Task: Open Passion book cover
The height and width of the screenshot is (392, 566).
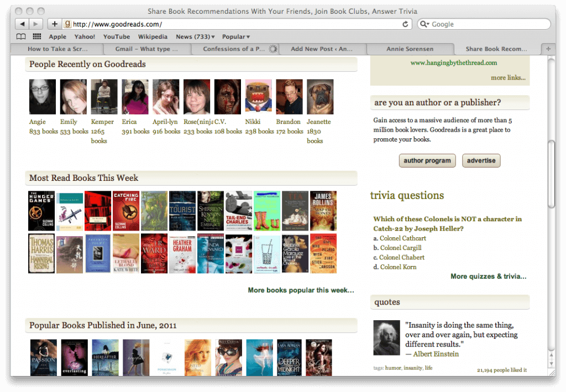Action: point(43,357)
